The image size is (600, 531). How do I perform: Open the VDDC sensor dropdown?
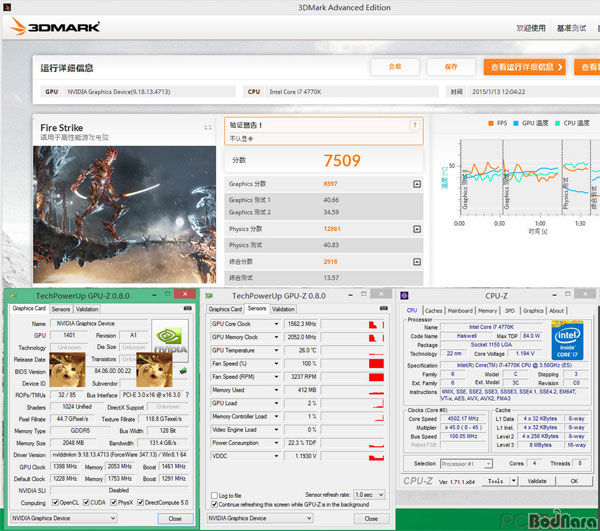[276, 456]
